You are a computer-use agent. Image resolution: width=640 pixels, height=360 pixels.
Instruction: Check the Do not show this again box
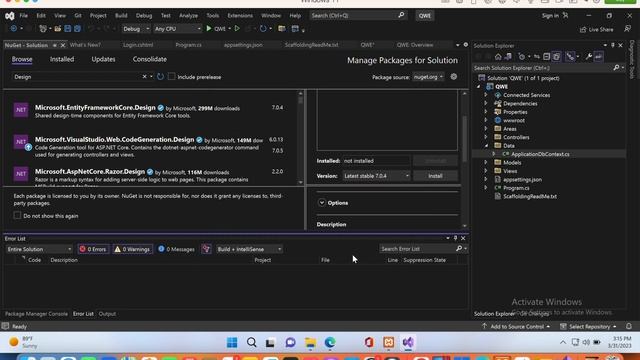[17, 216]
